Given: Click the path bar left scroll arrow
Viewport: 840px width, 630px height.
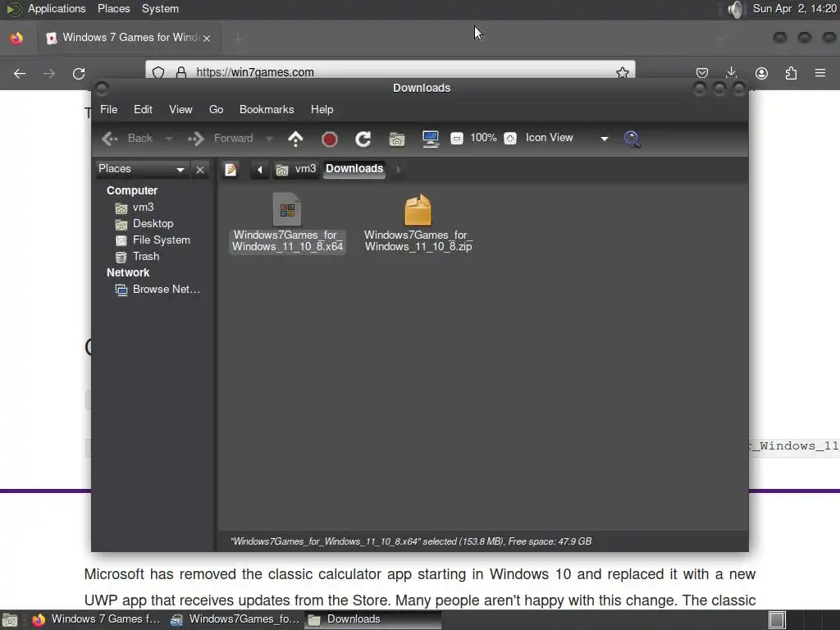Looking at the screenshot, I should tap(260, 170).
